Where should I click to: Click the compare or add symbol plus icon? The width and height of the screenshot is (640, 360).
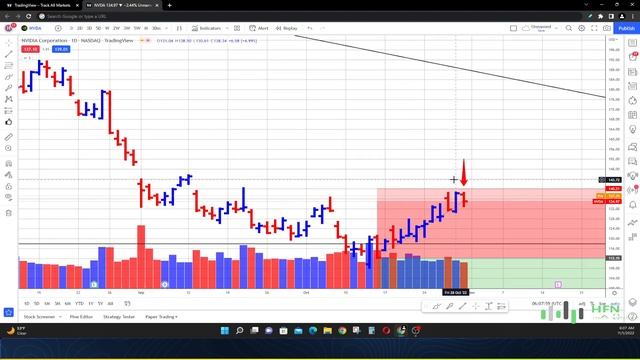click(58, 28)
